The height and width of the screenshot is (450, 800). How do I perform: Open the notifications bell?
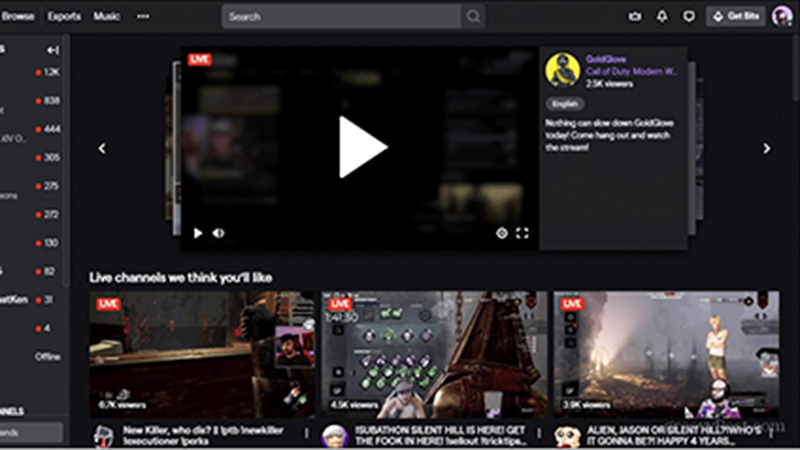click(661, 16)
